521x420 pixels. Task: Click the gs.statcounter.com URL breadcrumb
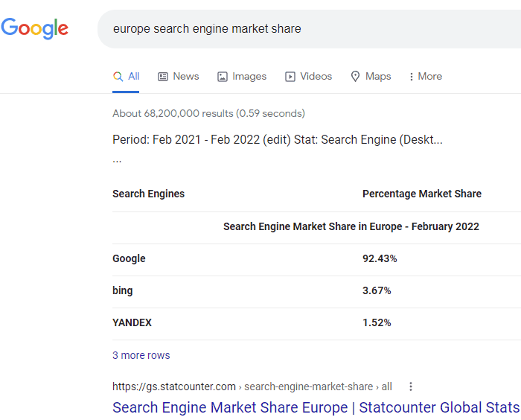(x=173, y=386)
